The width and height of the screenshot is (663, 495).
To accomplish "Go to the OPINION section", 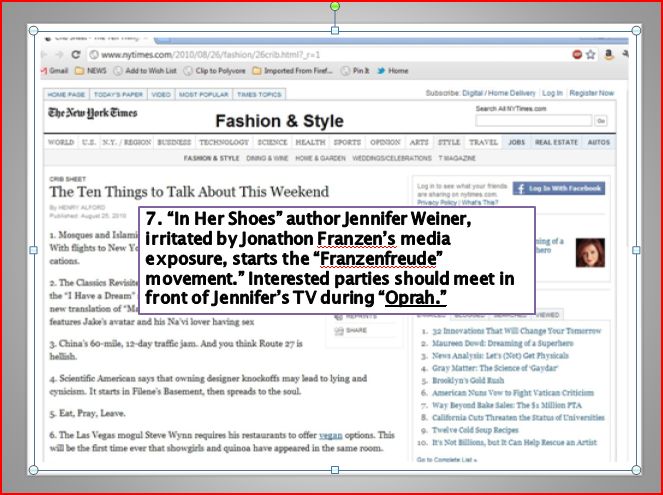I will 385,142.
